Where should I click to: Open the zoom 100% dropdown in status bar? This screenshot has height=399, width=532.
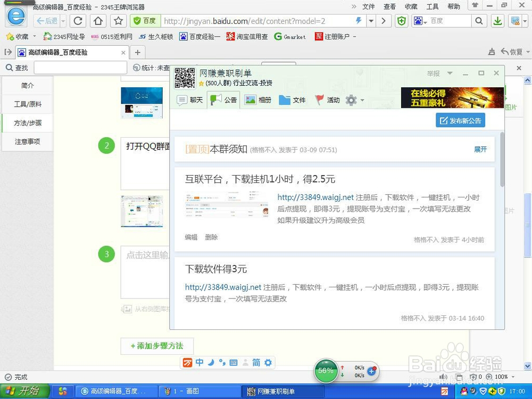513,377
